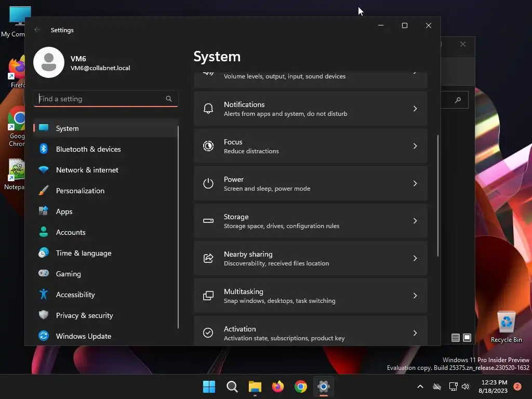This screenshot has height=399, width=532.
Task: Launch Chrome from taskbar
Action: coord(301,387)
